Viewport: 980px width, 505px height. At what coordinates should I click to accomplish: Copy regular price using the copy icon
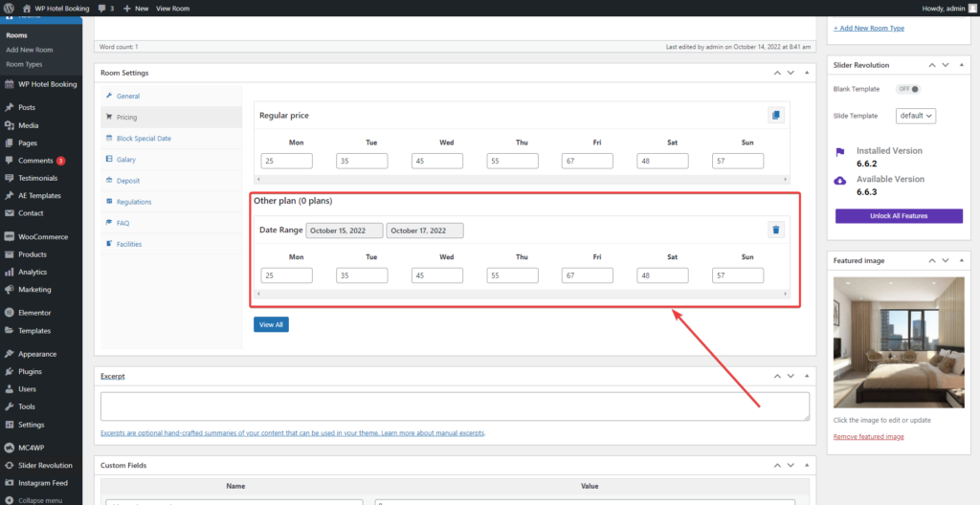click(775, 115)
